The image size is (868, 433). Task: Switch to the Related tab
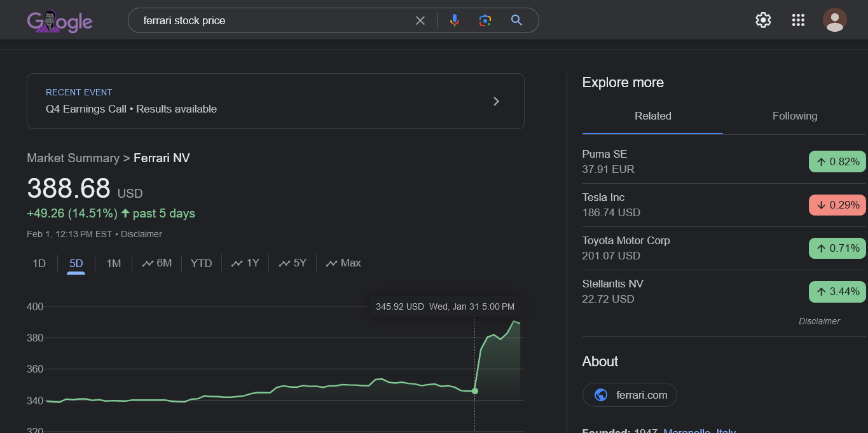click(x=652, y=116)
